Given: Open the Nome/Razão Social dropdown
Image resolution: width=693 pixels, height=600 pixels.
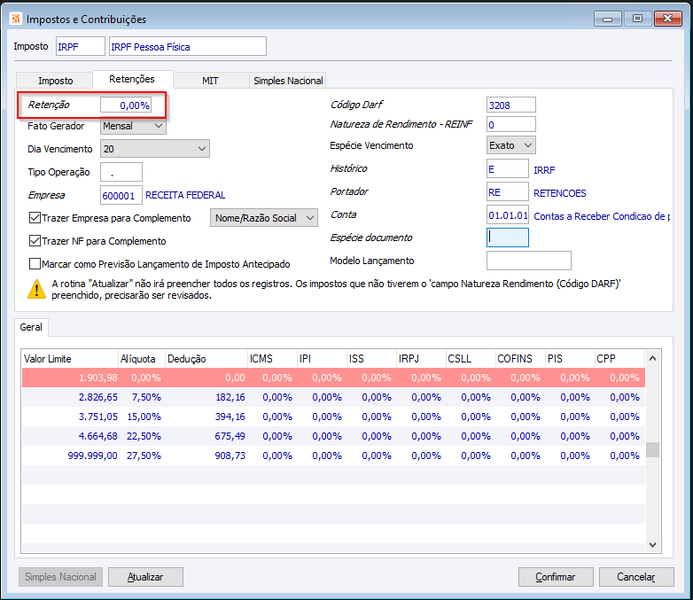Looking at the screenshot, I should (x=264, y=218).
